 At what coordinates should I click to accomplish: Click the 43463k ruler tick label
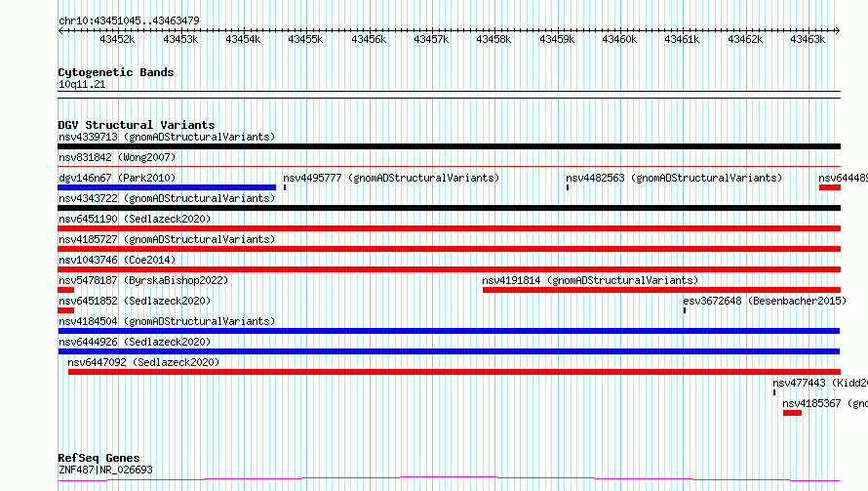click(808, 39)
